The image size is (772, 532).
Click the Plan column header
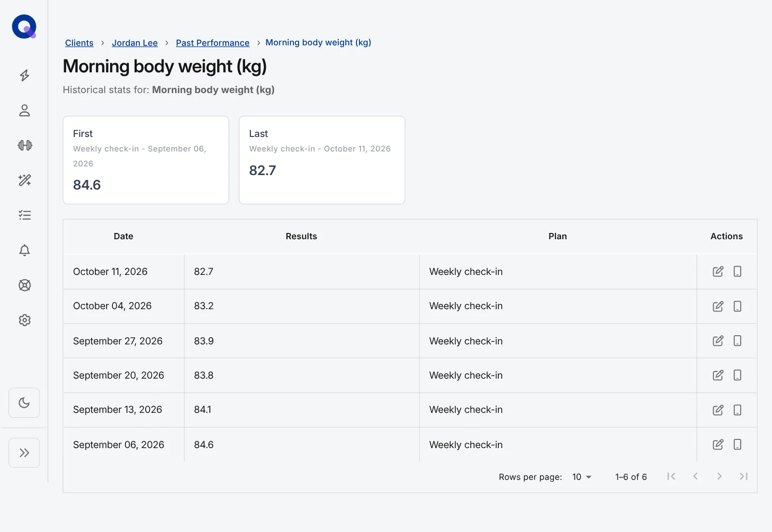click(x=558, y=236)
